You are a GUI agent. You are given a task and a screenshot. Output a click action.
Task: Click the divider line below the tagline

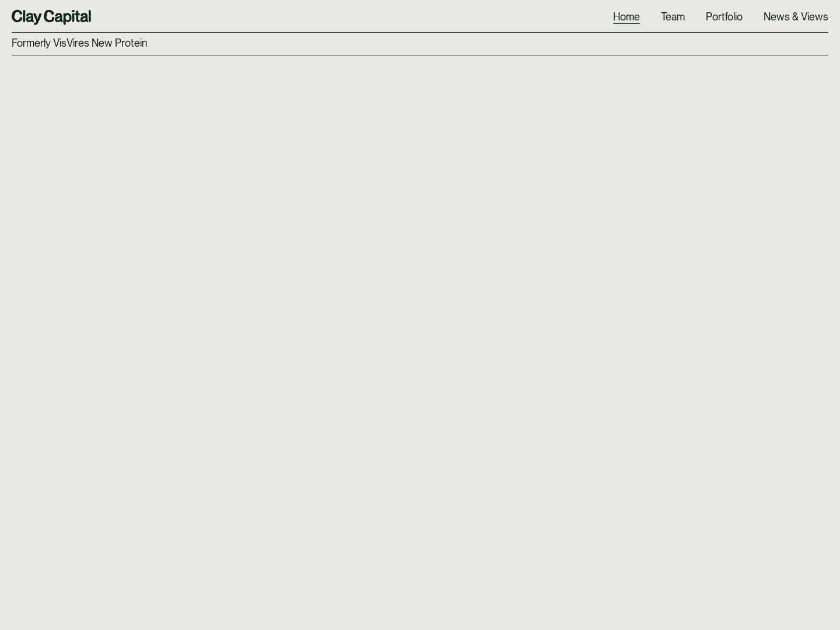tap(420, 55)
